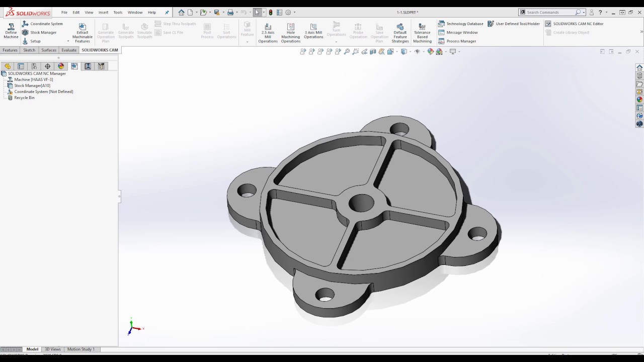Open the File menu
The height and width of the screenshot is (362, 644).
[64, 12]
